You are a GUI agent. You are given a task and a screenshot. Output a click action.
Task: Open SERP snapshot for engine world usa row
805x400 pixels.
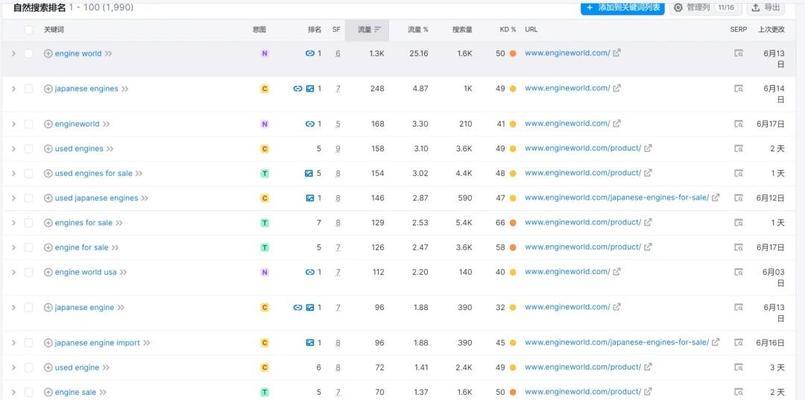738,272
